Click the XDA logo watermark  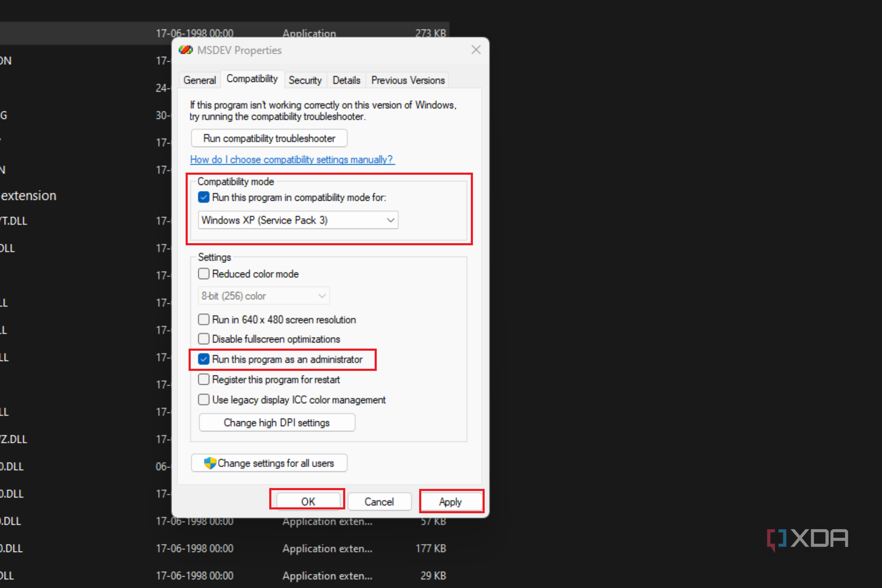point(807,539)
